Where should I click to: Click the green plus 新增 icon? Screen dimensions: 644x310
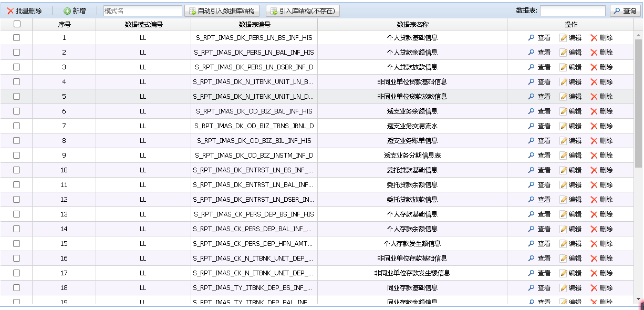coord(67,11)
